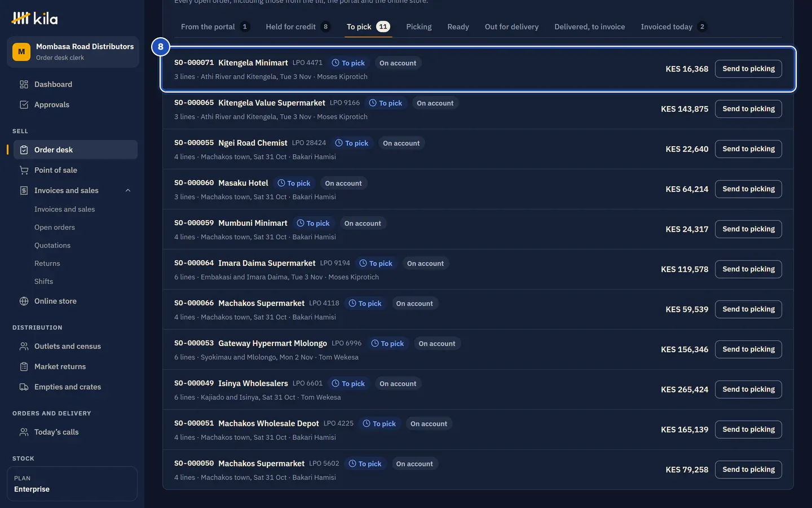Open Open orders in the sidebar
This screenshot has height=508, width=812.
tap(55, 227)
